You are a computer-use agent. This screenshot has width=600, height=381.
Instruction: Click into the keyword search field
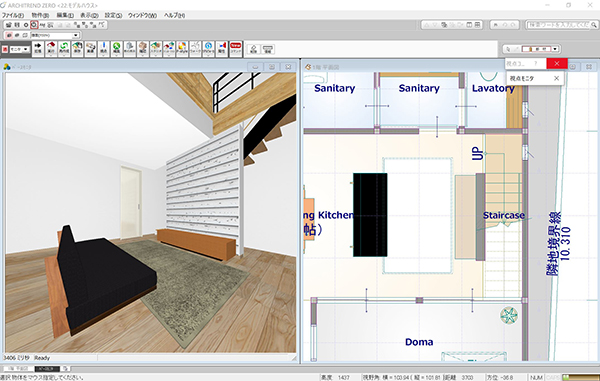pos(558,25)
